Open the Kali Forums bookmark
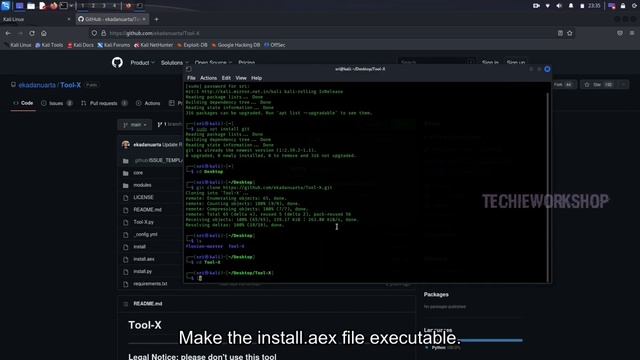Image resolution: width=640 pixels, height=360 pixels. [113, 45]
